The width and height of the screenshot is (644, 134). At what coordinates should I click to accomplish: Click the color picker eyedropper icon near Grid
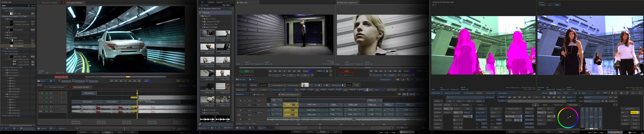click(627, 93)
